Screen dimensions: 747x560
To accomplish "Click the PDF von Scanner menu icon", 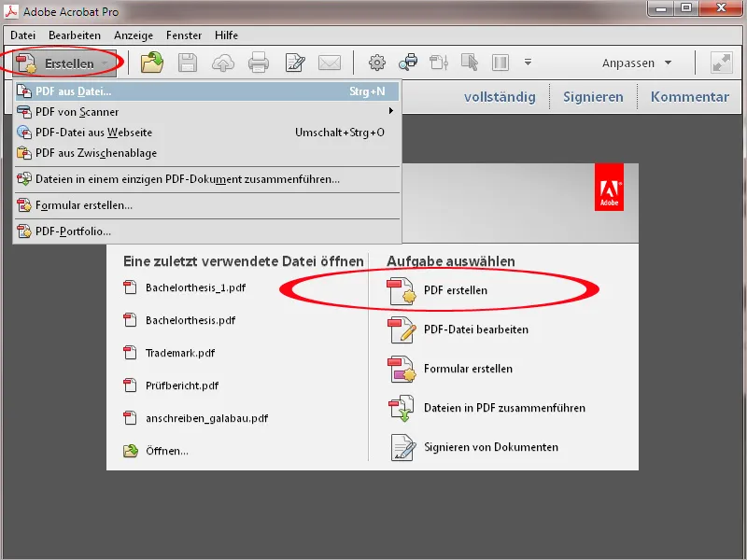I will tap(24, 112).
